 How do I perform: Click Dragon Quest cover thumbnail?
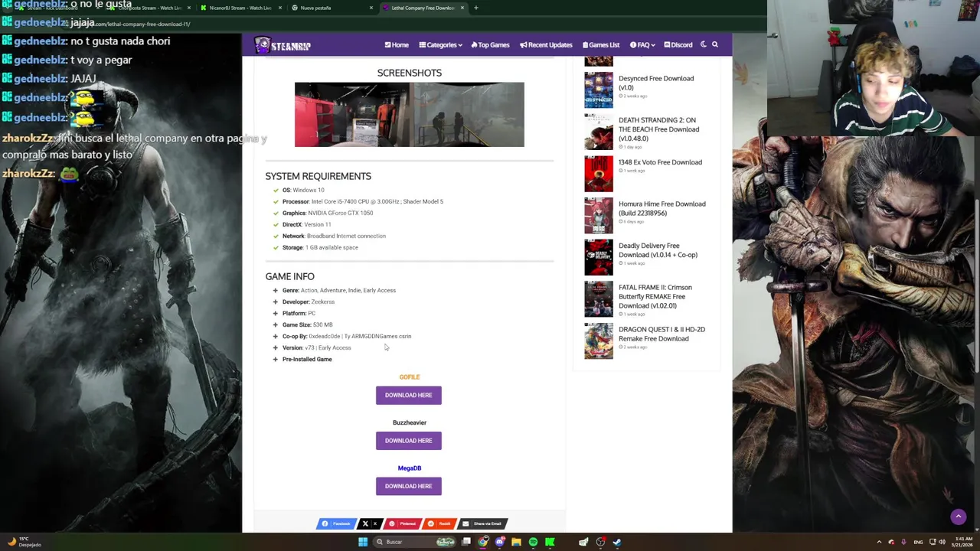599,341
